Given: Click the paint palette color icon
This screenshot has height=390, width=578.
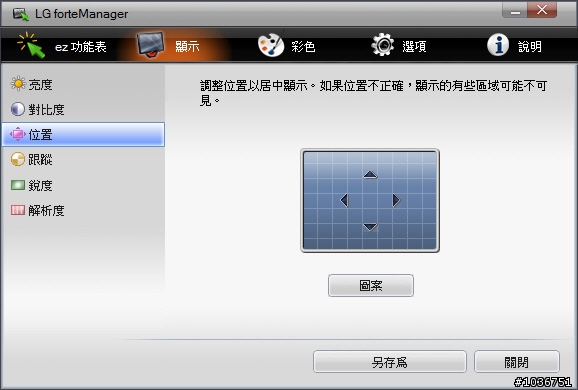Looking at the screenshot, I should pos(271,45).
